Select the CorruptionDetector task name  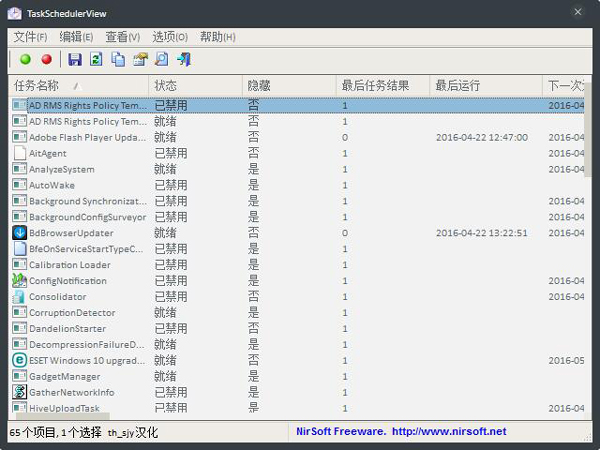click(72, 313)
